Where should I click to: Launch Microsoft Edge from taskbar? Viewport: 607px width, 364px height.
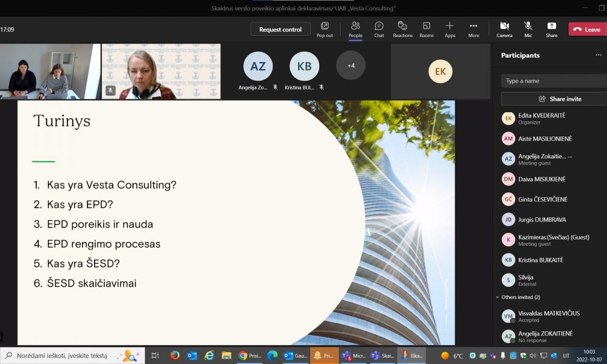coord(273,355)
